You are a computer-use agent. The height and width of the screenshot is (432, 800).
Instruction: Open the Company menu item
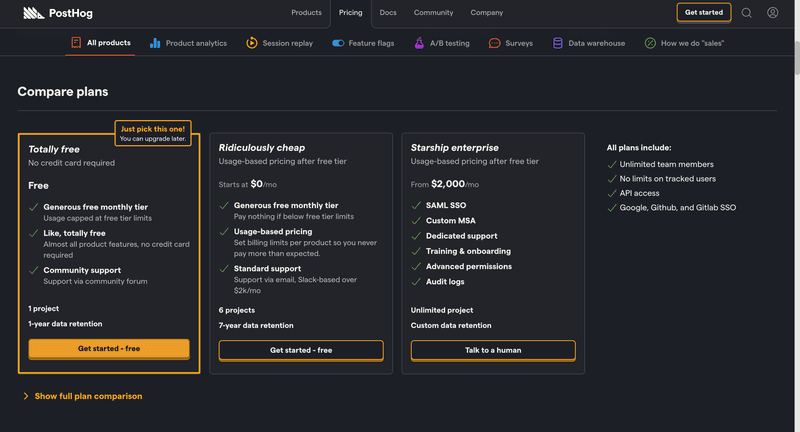(487, 13)
